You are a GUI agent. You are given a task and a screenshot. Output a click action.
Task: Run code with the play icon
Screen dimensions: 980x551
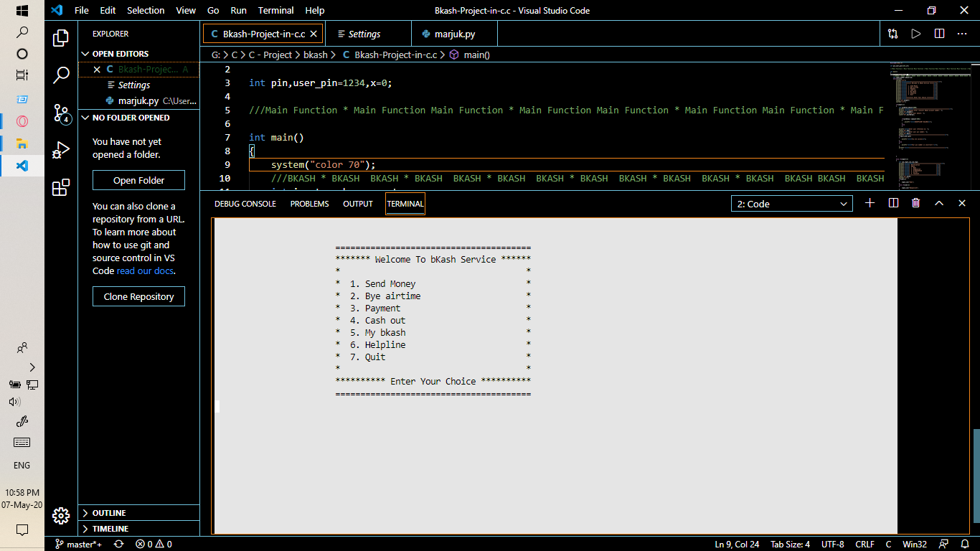(x=915, y=34)
